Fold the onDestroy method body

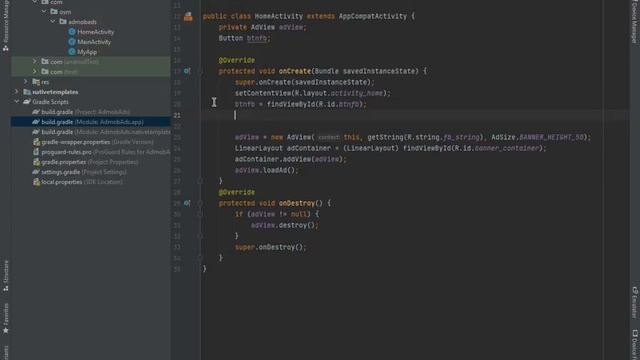point(200,203)
